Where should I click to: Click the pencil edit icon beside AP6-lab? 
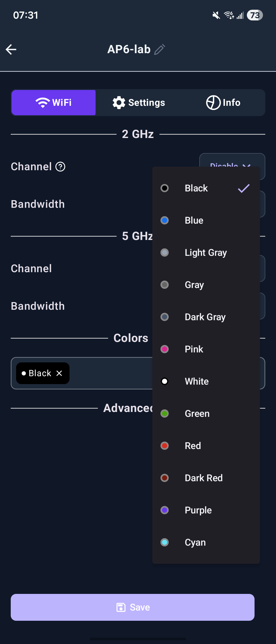tap(160, 49)
